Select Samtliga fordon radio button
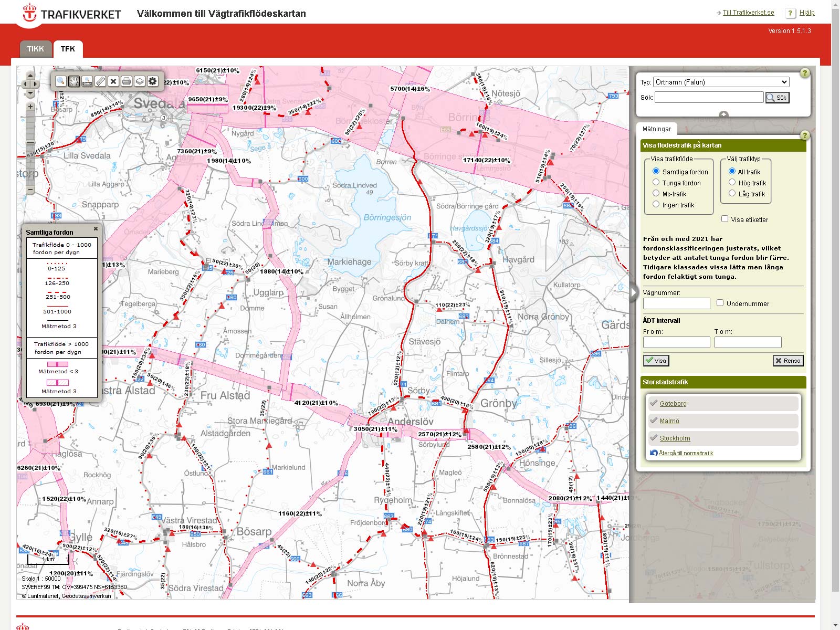Viewport: 840px width, 630px height. 656,171
